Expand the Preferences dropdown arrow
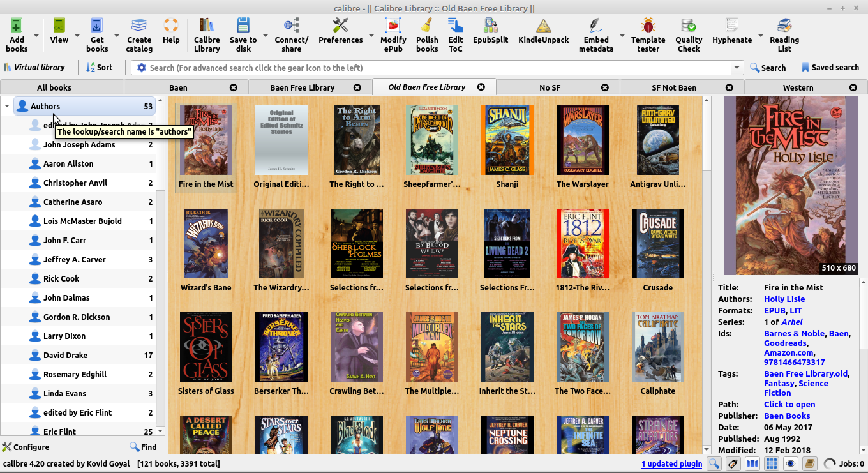Screen dimensions: 868x473 click(x=370, y=36)
